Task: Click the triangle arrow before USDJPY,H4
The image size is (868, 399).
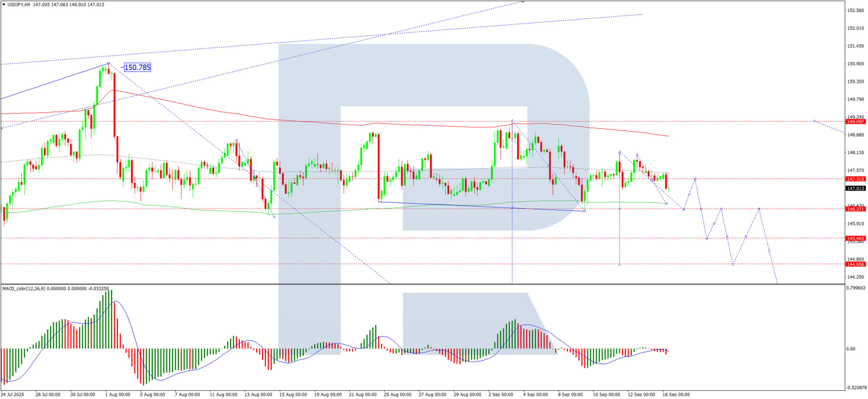Action: (x=4, y=4)
